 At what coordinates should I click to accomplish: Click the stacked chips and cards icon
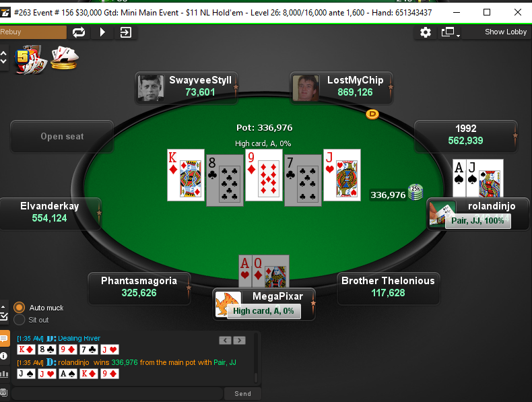click(x=65, y=58)
